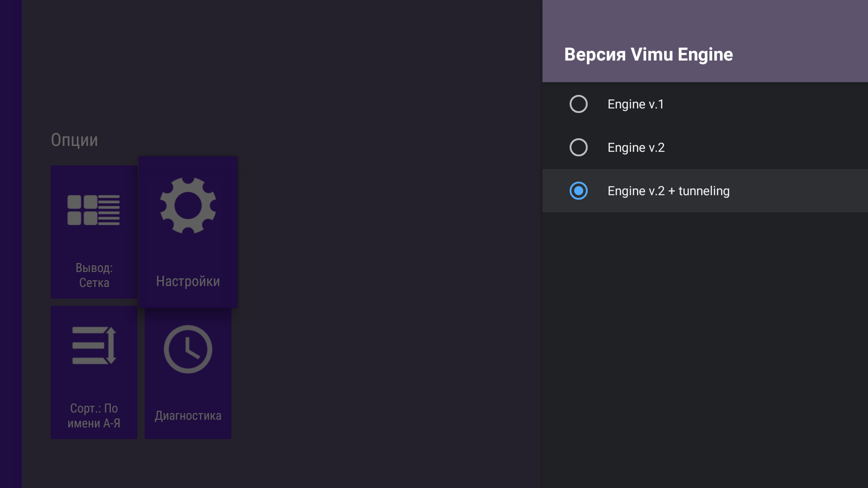The image size is (868, 488).
Task: Click the sort icon on the Сорт. tile
Action: coord(94,345)
